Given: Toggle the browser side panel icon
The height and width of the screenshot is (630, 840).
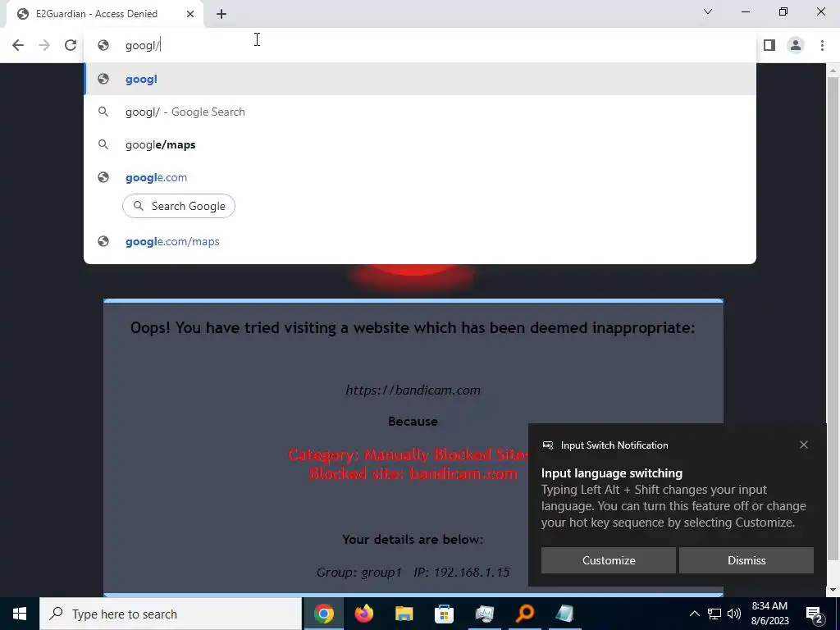Looking at the screenshot, I should coord(769,45).
